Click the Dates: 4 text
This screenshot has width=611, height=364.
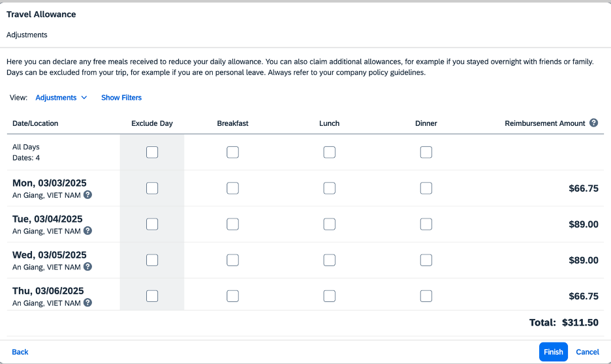25,158
